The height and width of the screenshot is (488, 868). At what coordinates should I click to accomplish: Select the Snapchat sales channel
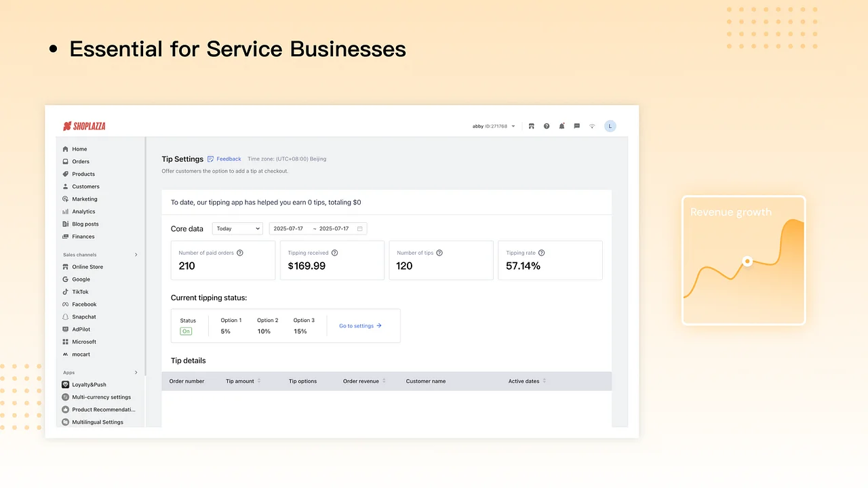pos(85,317)
